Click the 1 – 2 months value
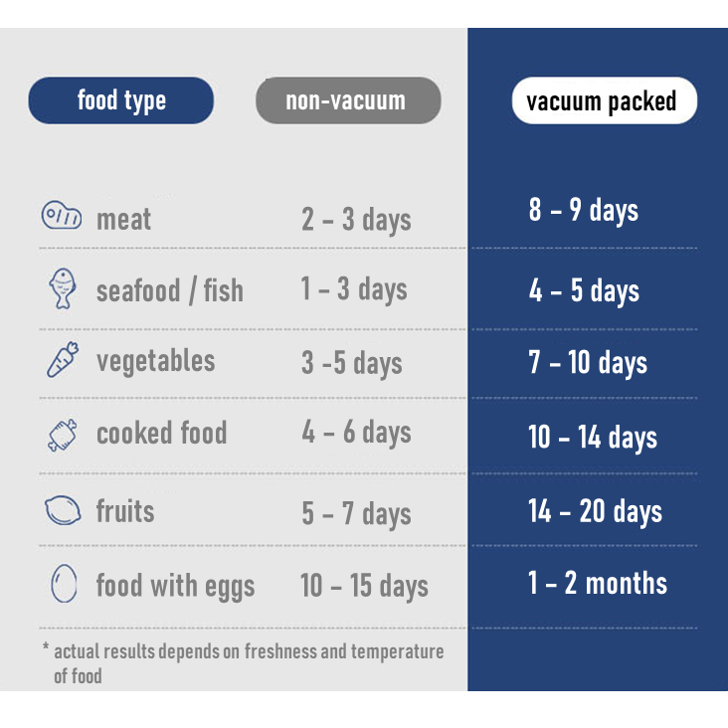 click(x=597, y=583)
